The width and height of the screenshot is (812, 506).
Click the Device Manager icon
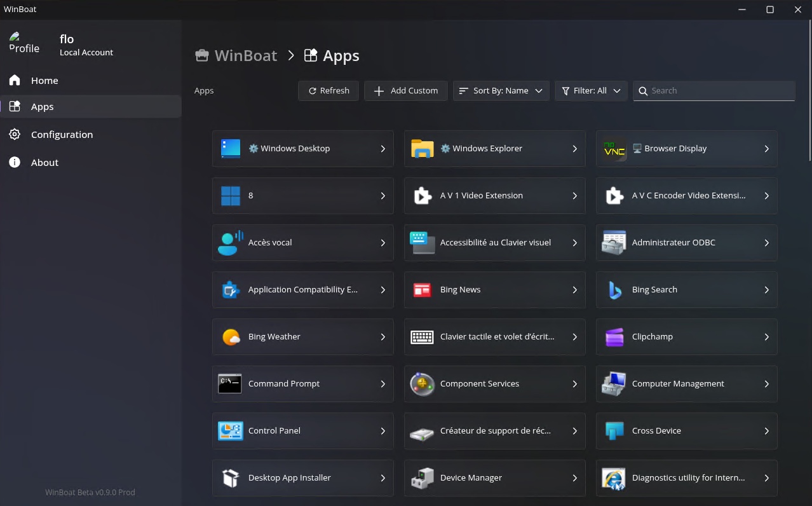pyautogui.click(x=422, y=478)
